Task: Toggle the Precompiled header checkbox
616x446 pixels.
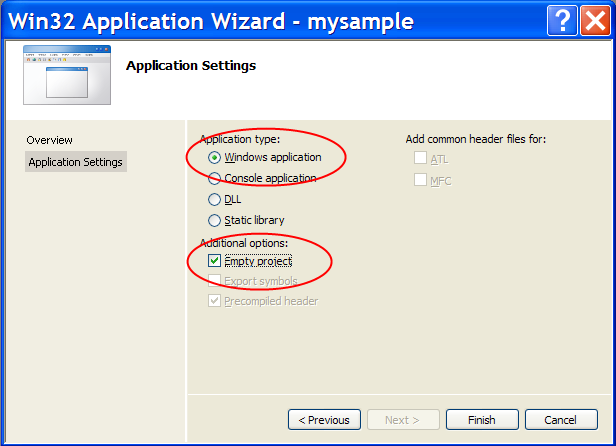Action: point(214,301)
